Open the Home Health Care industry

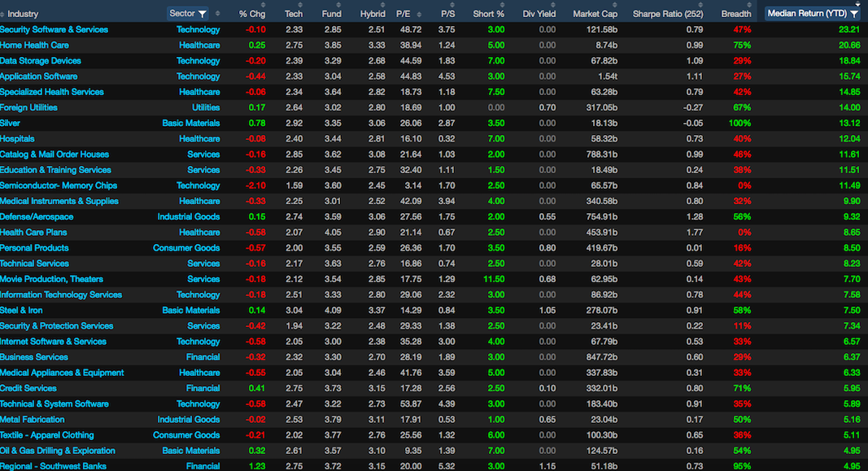(x=34, y=46)
